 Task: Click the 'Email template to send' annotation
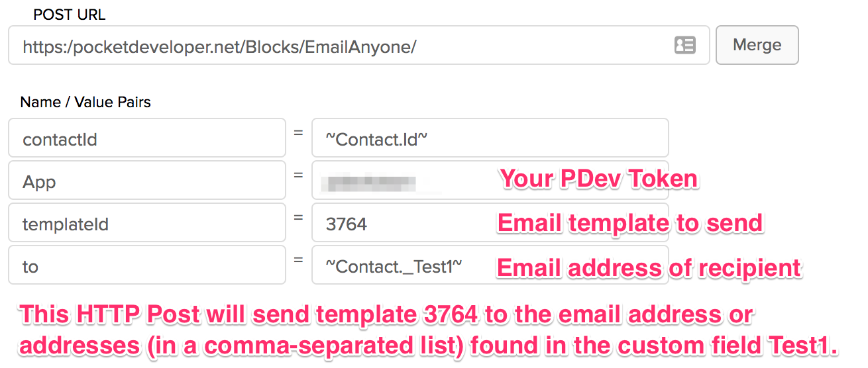(x=630, y=223)
